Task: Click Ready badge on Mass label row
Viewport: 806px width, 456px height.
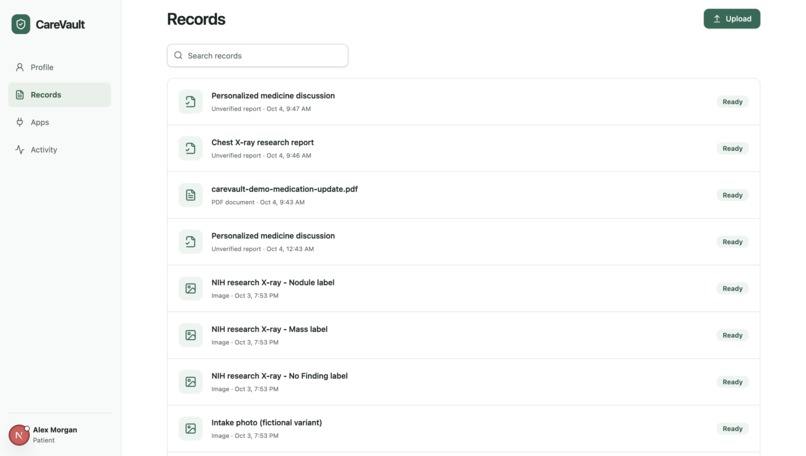Action: tap(732, 335)
